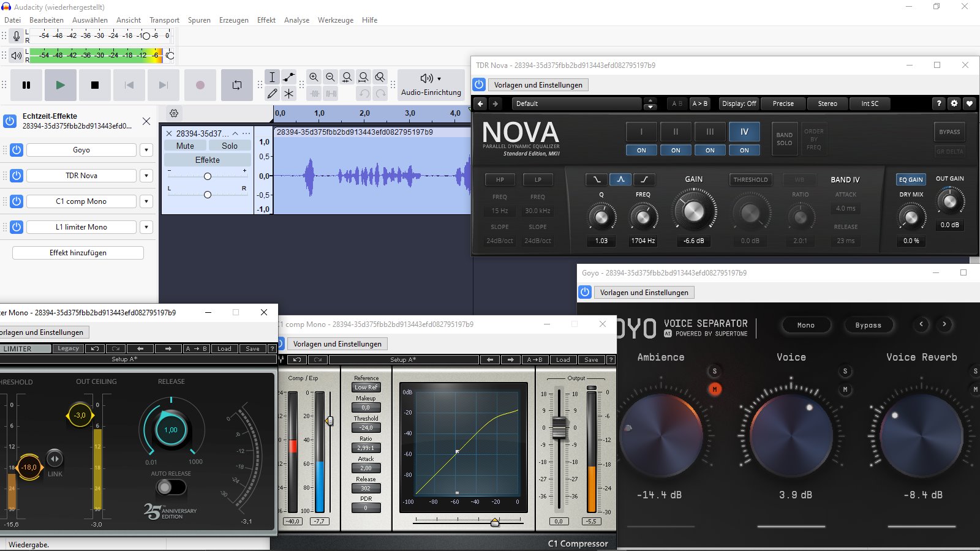The width and height of the screenshot is (980, 551).
Task: Toggle Ambience M button in Goyo
Action: tap(714, 389)
